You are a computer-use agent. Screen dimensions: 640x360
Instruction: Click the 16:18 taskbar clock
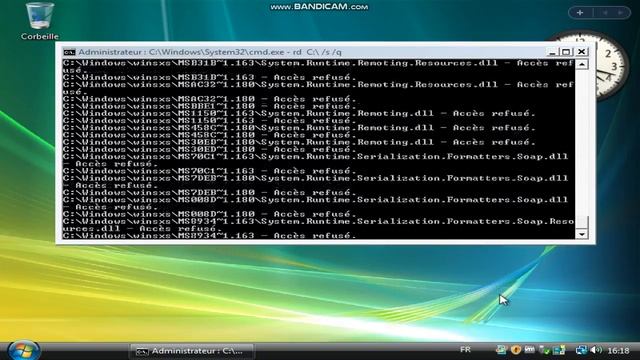point(618,351)
